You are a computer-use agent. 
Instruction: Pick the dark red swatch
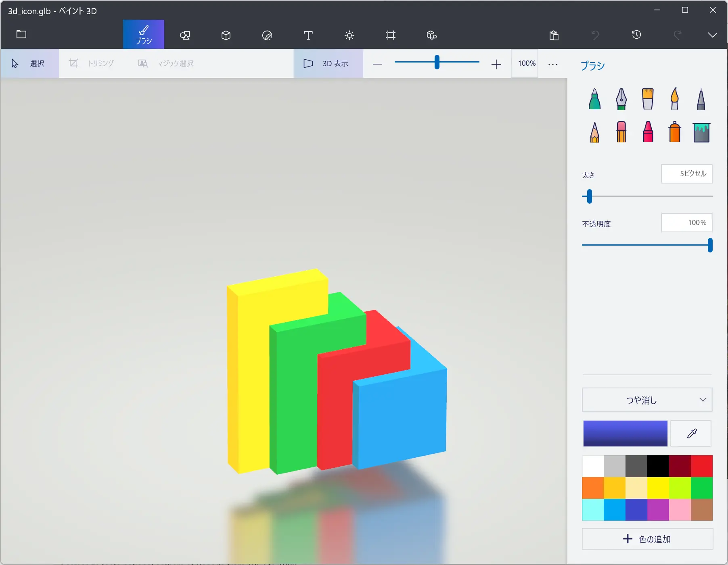click(x=680, y=466)
